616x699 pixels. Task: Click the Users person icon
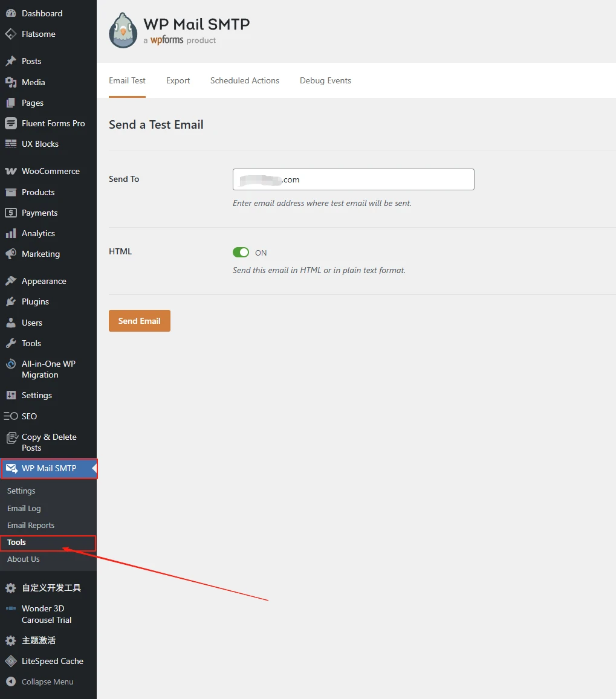click(x=11, y=323)
